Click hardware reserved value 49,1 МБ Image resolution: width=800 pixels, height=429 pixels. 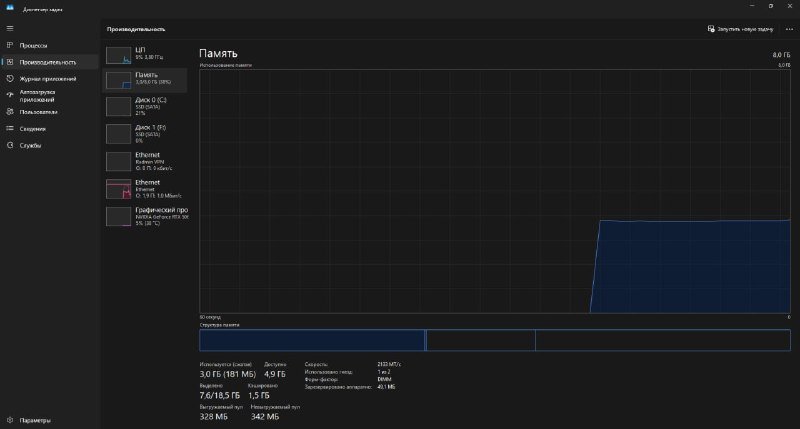(x=386, y=387)
